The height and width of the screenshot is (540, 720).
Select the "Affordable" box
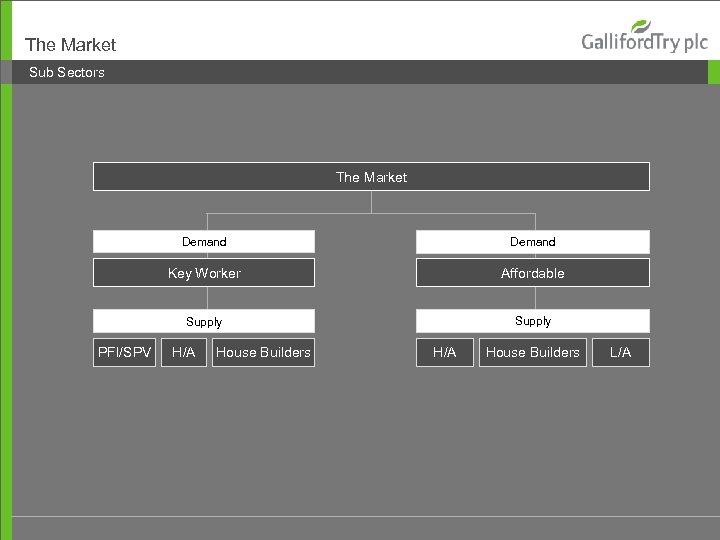(532, 273)
